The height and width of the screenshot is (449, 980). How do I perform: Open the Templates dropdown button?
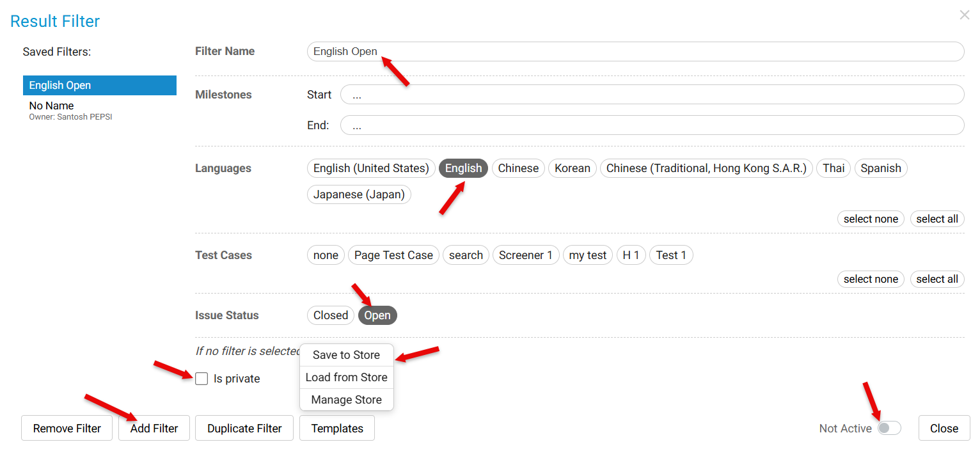tap(337, 429)
